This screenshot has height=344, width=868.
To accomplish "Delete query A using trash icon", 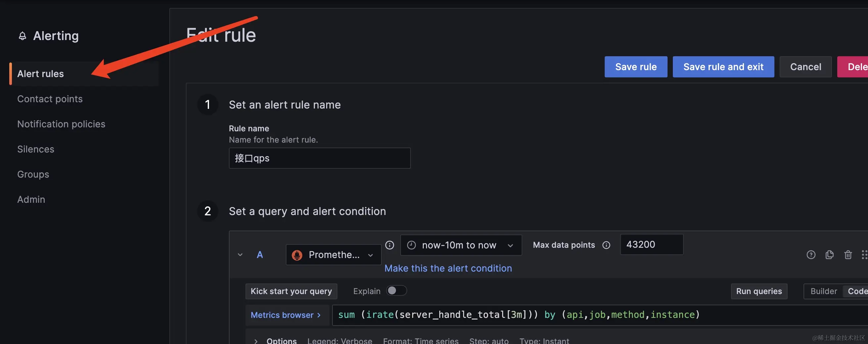I will (x=848, y=255).
